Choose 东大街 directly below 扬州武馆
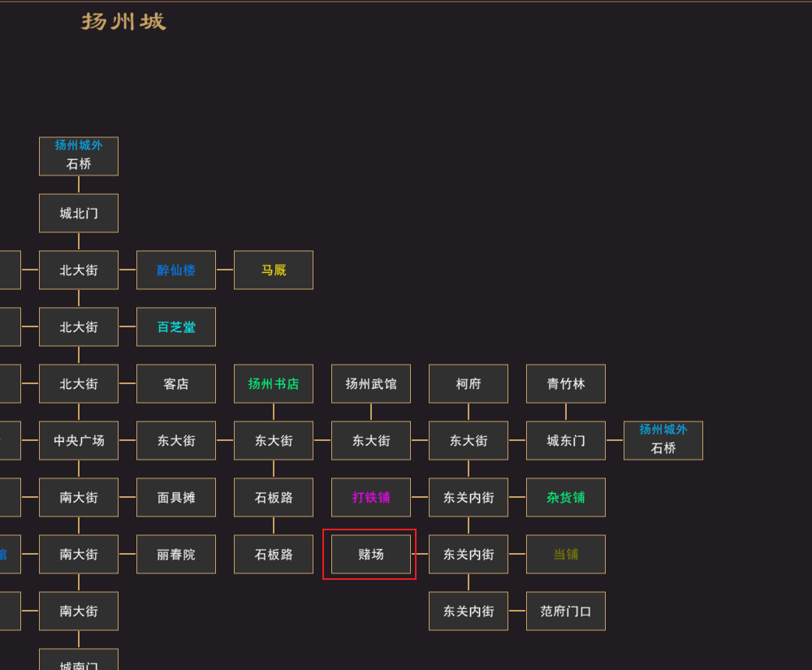The image size is (812, 670). click(x=371, y=441)
